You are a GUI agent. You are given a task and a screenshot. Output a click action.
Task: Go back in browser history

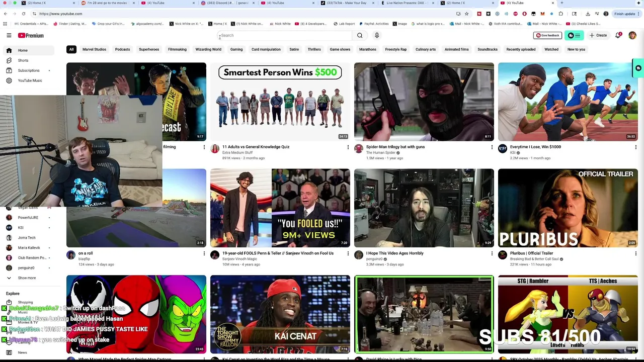point(5,14)
